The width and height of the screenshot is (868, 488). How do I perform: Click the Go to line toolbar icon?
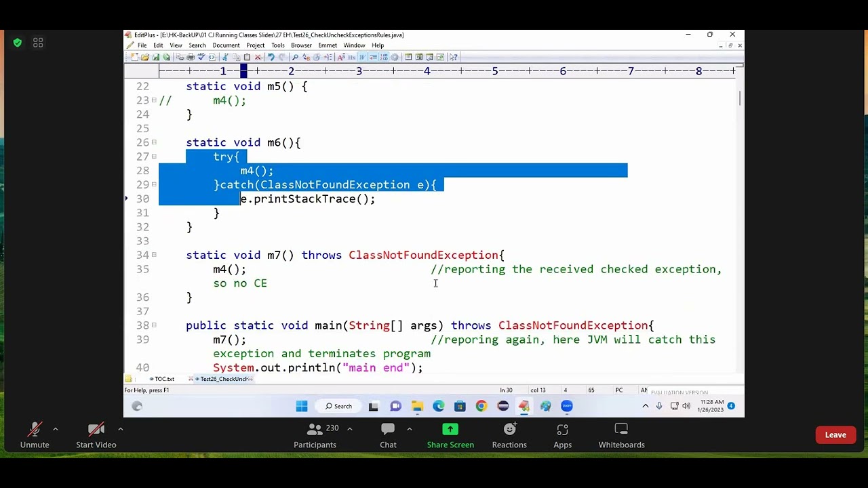click(328, 57)
